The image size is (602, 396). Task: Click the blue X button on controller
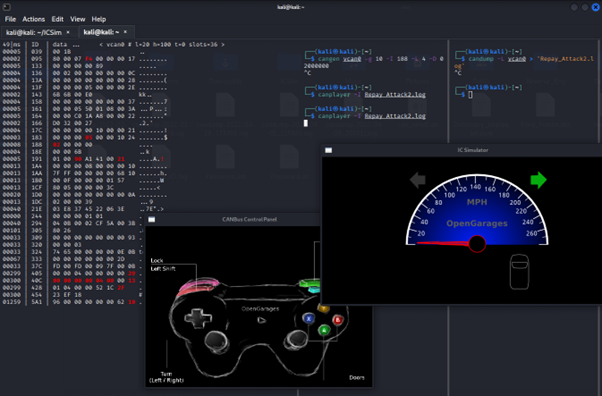click(x=308, y=318)
